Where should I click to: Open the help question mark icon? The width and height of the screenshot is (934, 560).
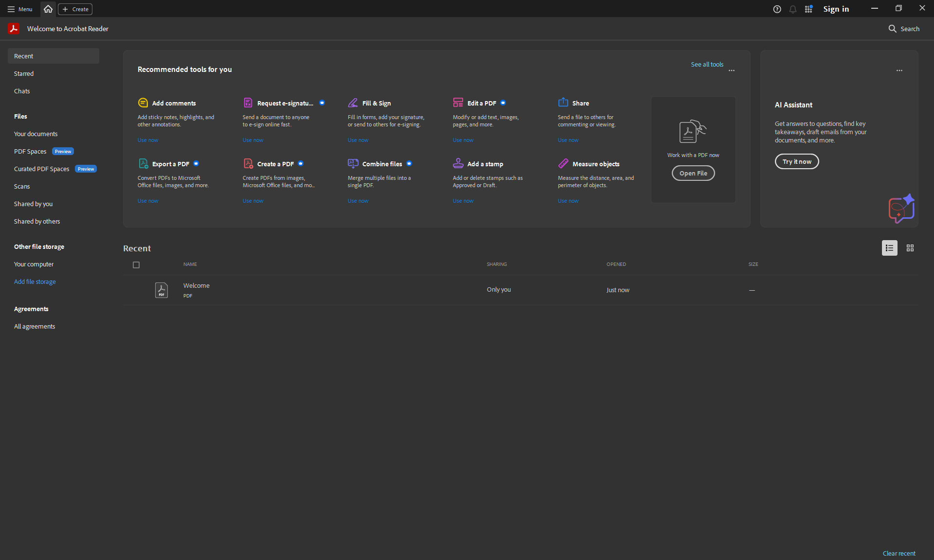pyautogui.click(x=777, y=9)
